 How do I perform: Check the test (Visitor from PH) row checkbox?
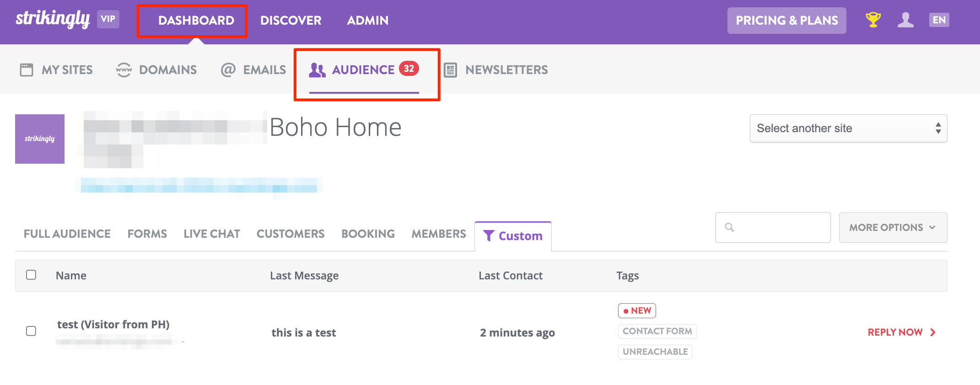tap(31, 331)
